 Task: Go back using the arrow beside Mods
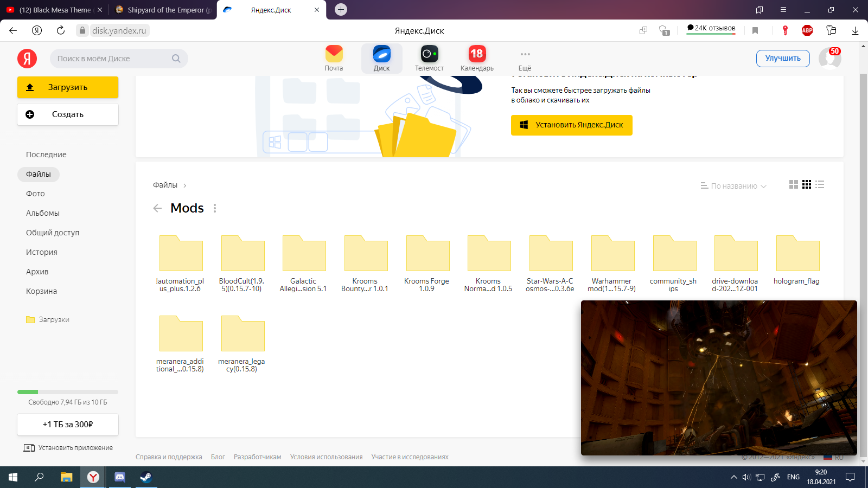click(x=157, y=208)
